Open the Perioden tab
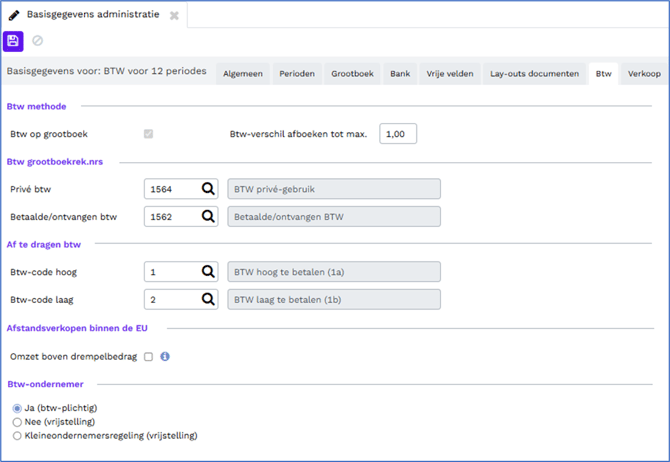The image size is (670, 462). point(297,73)
